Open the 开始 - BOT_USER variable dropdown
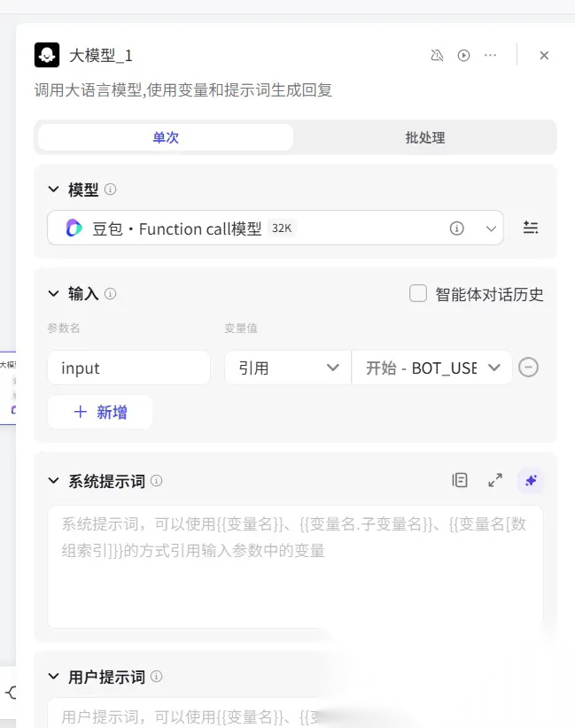Image resolution: width=575 pixels, height=728 pixels. click(431, 368)
